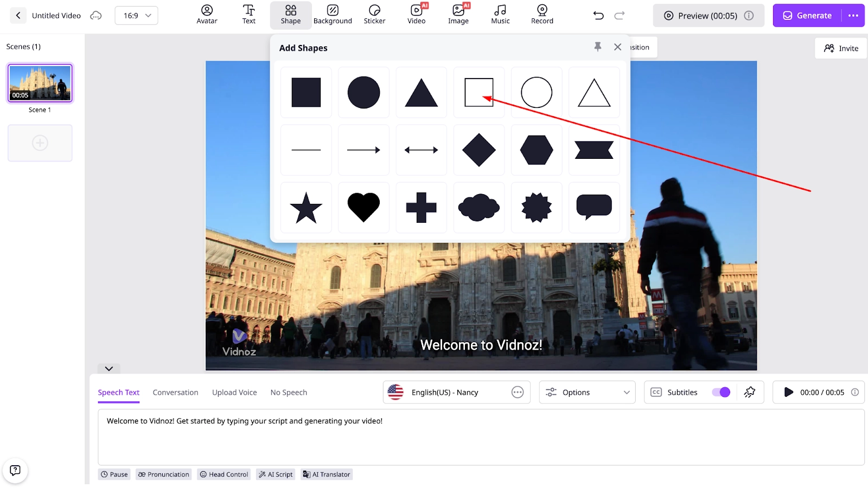
Task: Undo the last action
Action: (x=598, y=16)
